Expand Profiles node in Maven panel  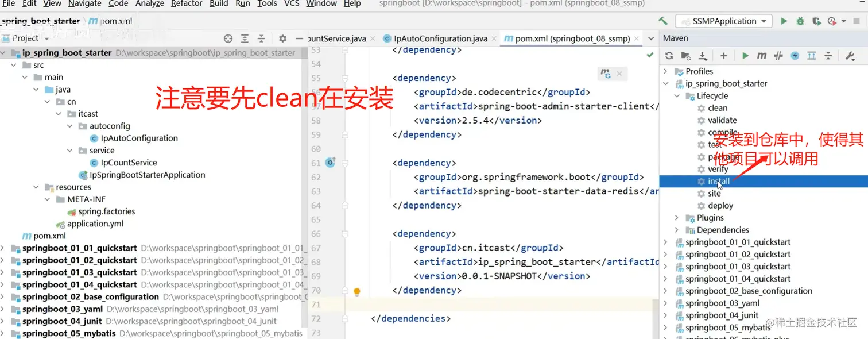[x=665, y=71]
